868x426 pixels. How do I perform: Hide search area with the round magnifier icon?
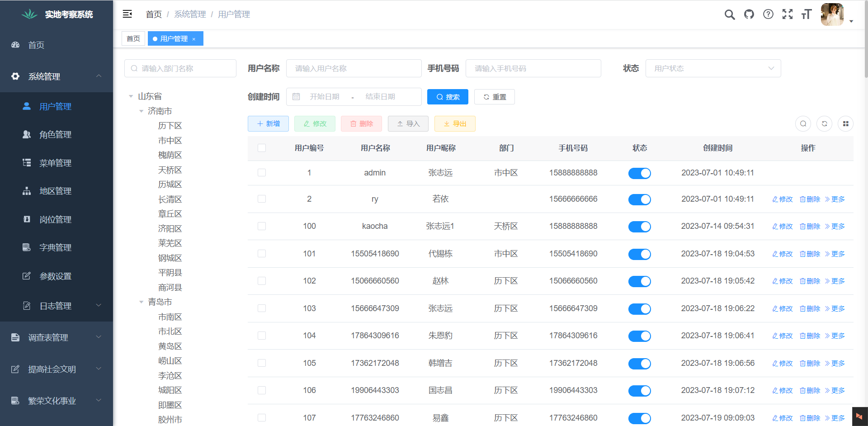click(x=803, y=123)
